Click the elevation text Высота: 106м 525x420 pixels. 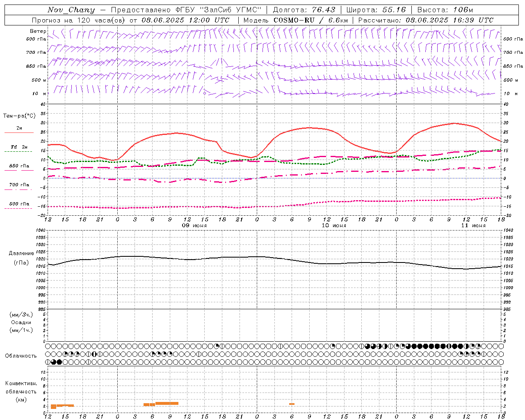coord(445,10)
